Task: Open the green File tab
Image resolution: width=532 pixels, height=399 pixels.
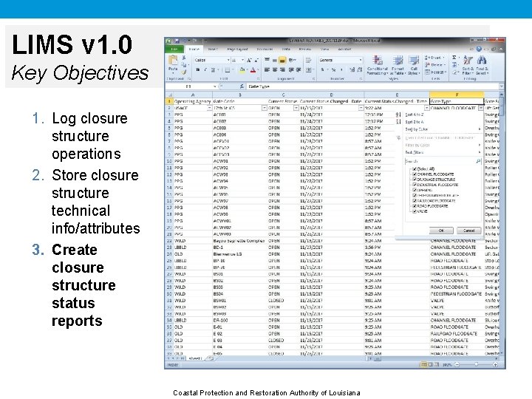Action: tap(174, 50)
